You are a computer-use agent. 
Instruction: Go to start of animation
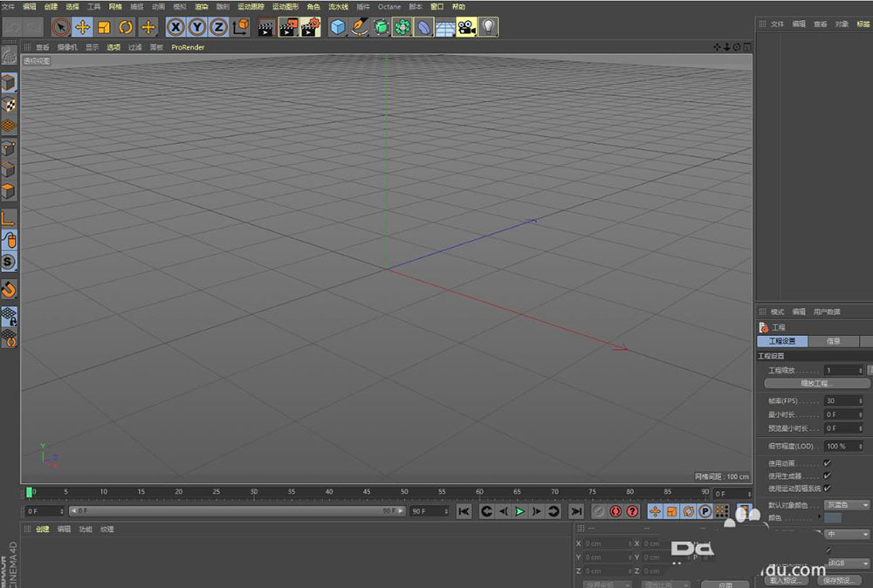pyautogui.click(x=464, y=511)
